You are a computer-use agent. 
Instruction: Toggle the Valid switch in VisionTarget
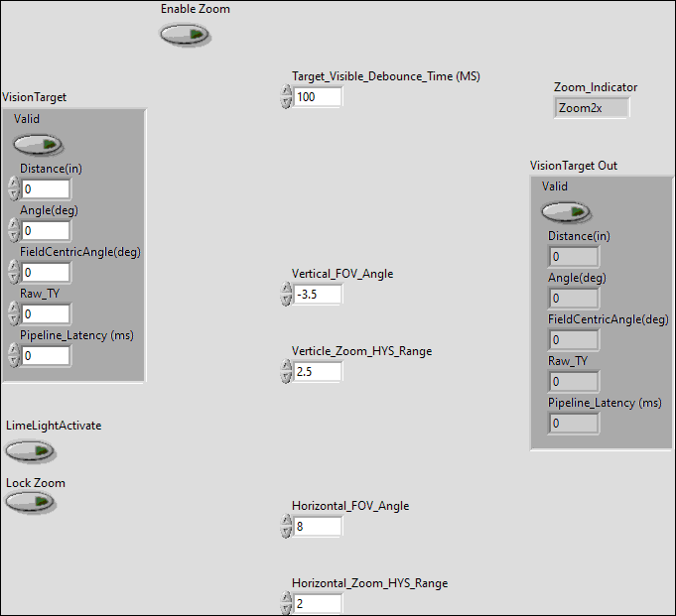tap(38, 144)
